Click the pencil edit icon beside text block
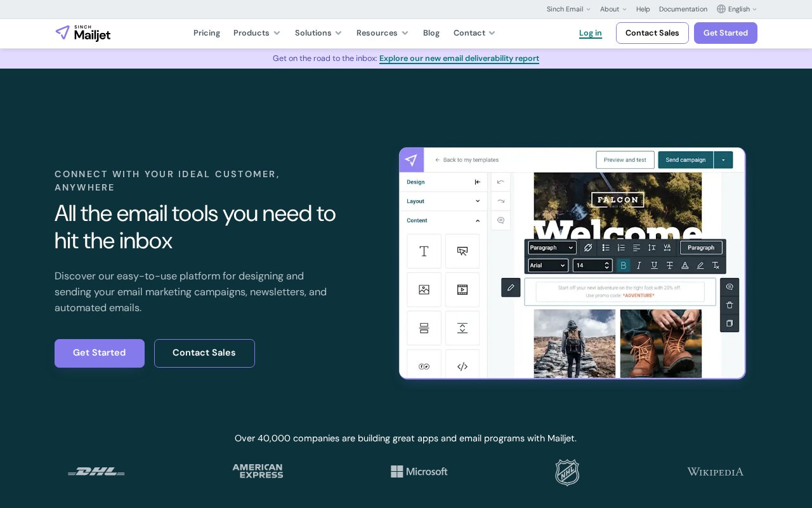This screenshot has height=508, width=812. tap(511, 288)
